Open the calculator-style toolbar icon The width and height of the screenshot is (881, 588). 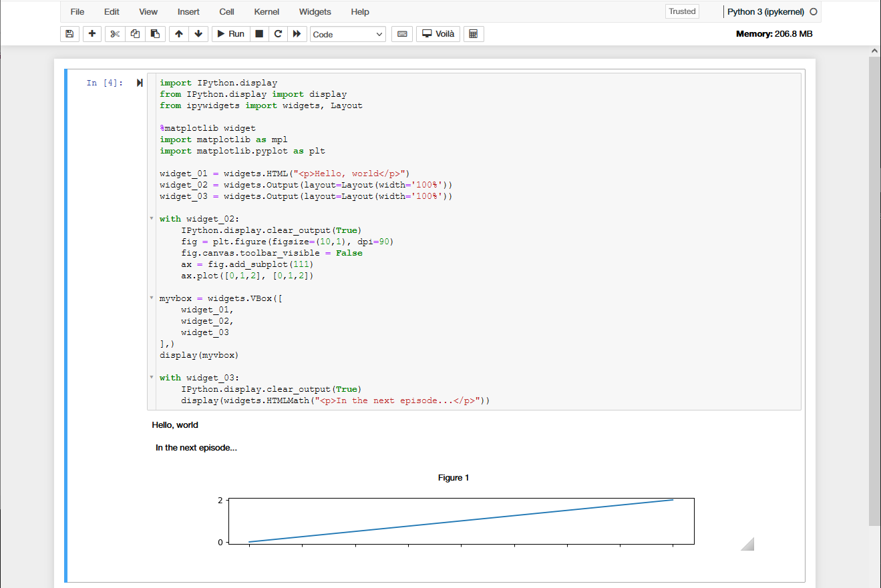pyautogui.click(x=474, y=33)
